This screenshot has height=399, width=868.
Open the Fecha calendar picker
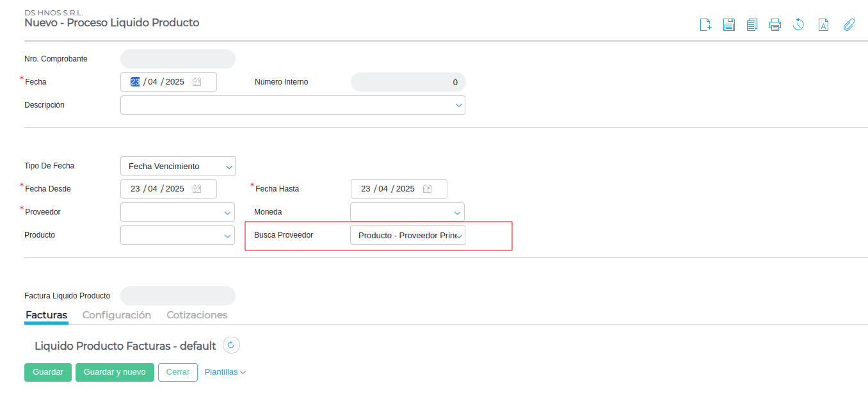click(197, 82)
